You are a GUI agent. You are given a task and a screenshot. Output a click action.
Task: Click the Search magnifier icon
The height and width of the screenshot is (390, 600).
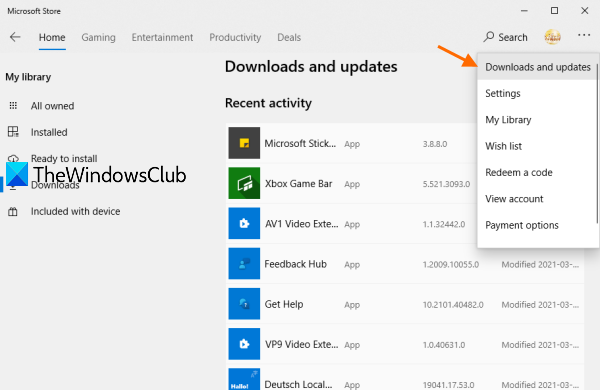coord(489,37)
